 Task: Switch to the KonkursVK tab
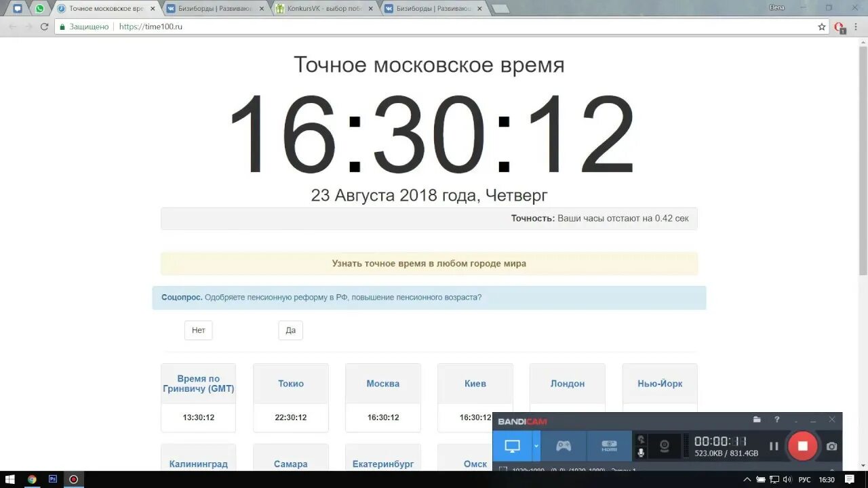click(324, 9)
